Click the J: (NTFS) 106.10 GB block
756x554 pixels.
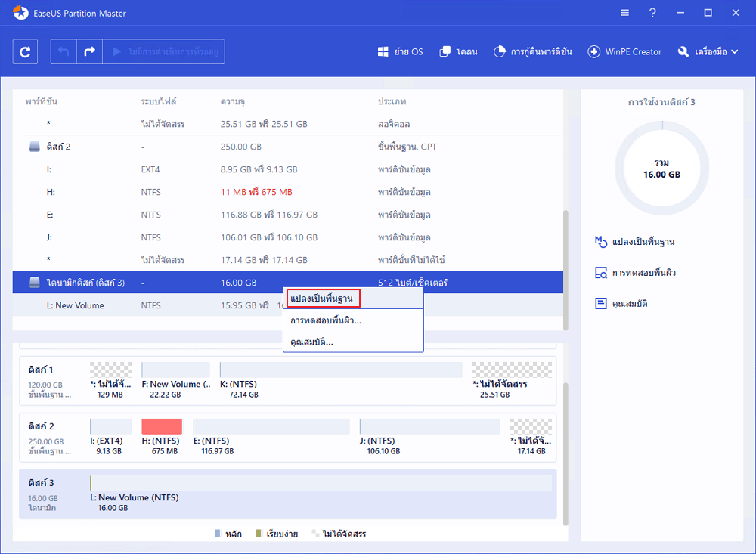[x=430, y=427]
